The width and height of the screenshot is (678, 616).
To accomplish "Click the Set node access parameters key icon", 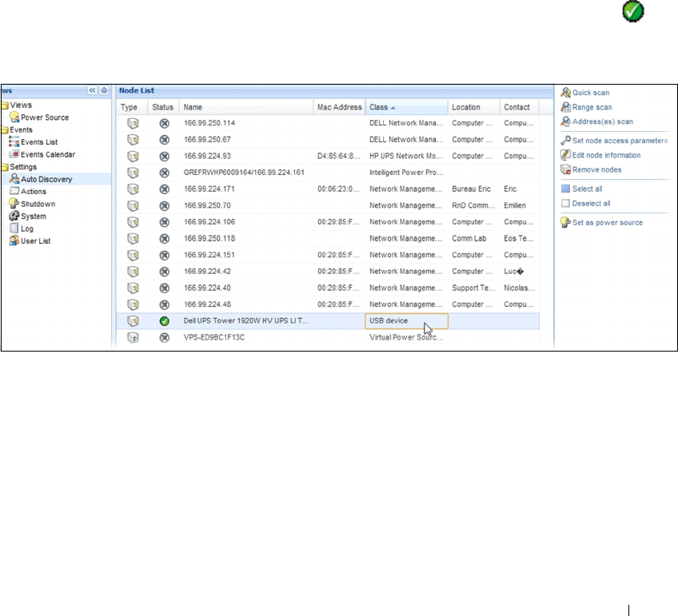I will pos(565,141).
